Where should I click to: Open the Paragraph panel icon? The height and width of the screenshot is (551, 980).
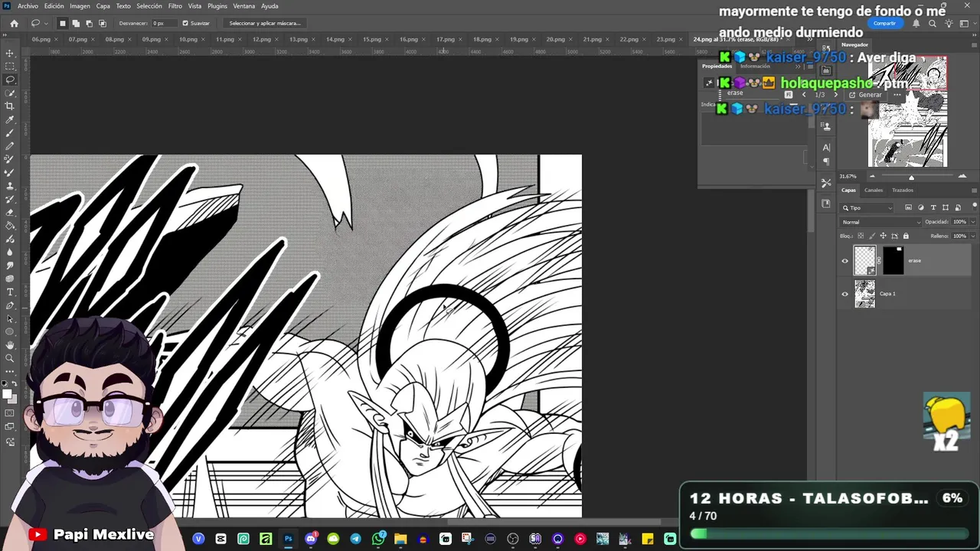(x=826, y=161)
